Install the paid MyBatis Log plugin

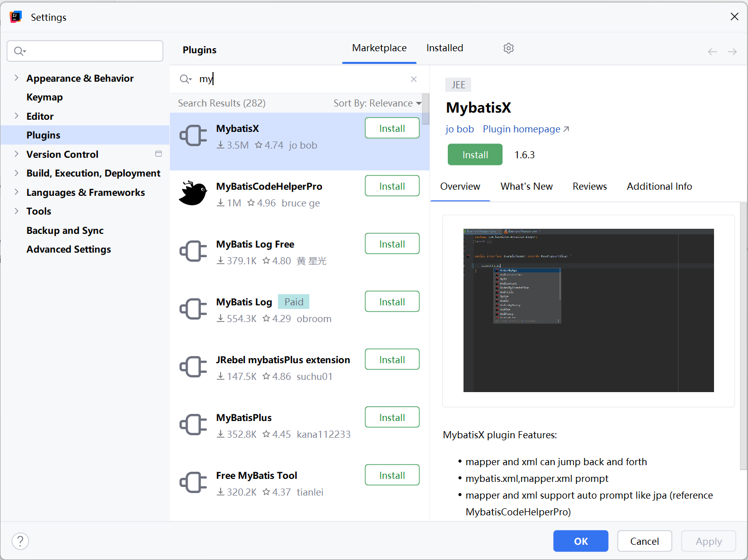(392, 302)
